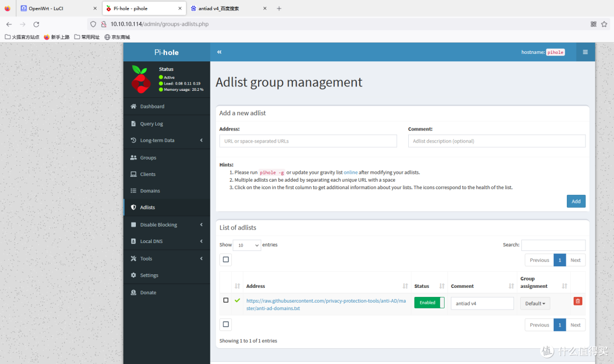614x364 pixels.
Task: Expand the Local DNS submenu
Action: coord(167,241)
